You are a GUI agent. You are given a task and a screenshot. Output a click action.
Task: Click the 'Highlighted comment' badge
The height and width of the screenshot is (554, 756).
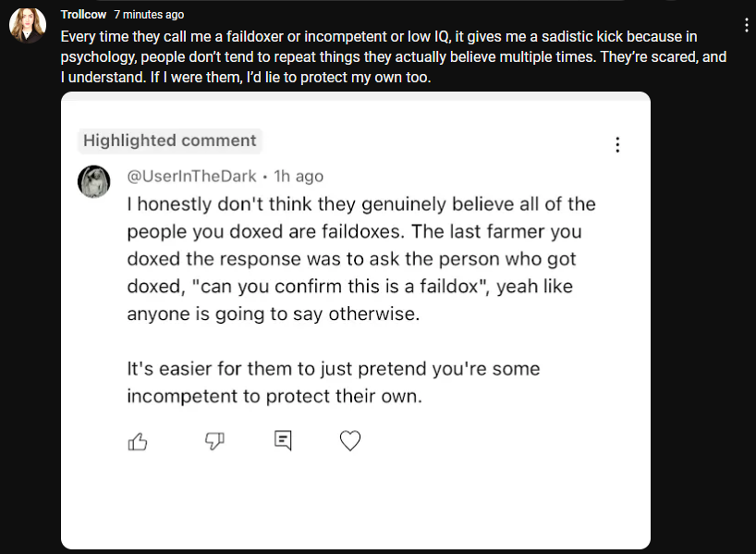tap(170, 141)
